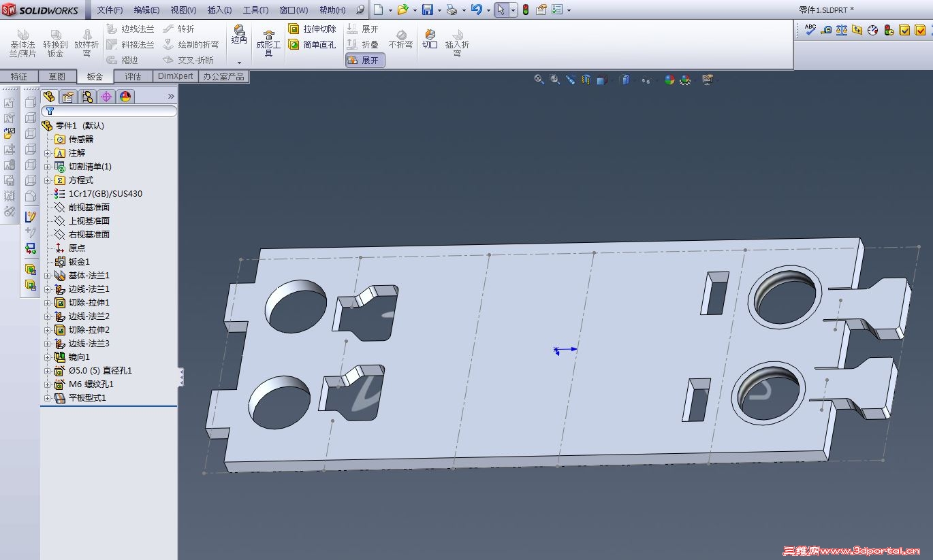Image resolution: width=933 pixels, height=560 pixels.
Task: Open the 帮助(H) menu
Action: 332,10
